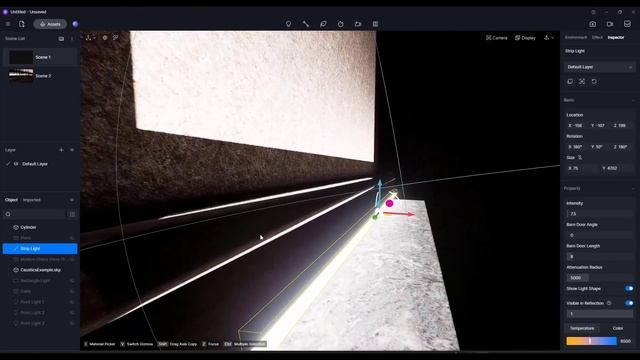Viewport: 640px width, 360px height.
Task: Open the hamburger main menu
Action: [x=8, y=24]
